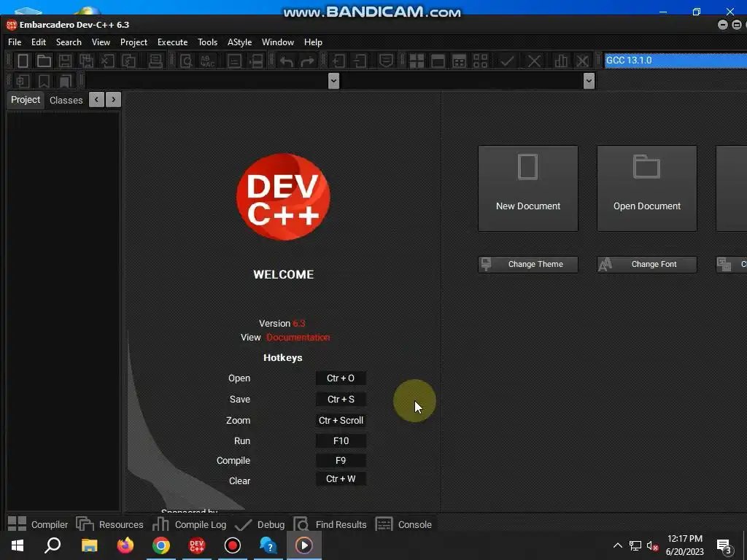747x560 pixels.
Task: Open the Project menu
Action: click(134, 42)
